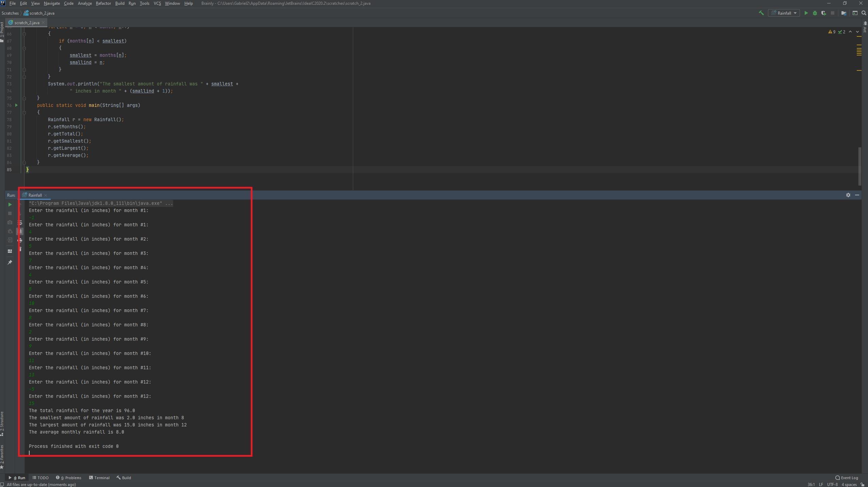The height and width of the screenshot is (487, 868).
Task: Toggle Soft-Wrap in the console
Action: point(20,223)
